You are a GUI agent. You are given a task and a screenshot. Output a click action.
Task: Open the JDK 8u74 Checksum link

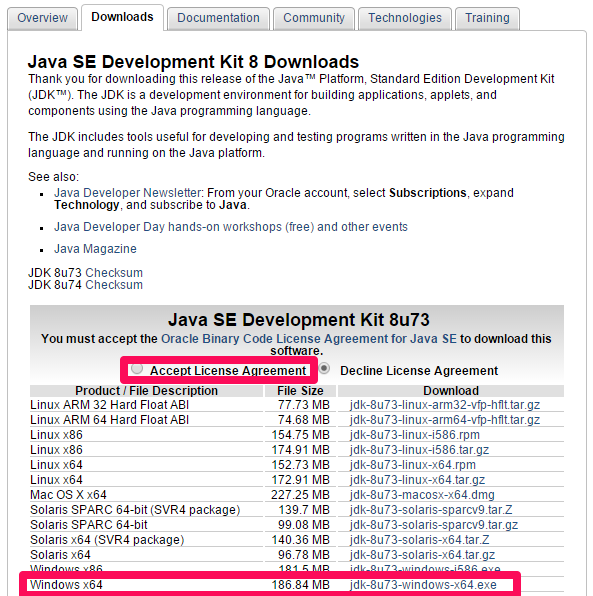[114, 285]
